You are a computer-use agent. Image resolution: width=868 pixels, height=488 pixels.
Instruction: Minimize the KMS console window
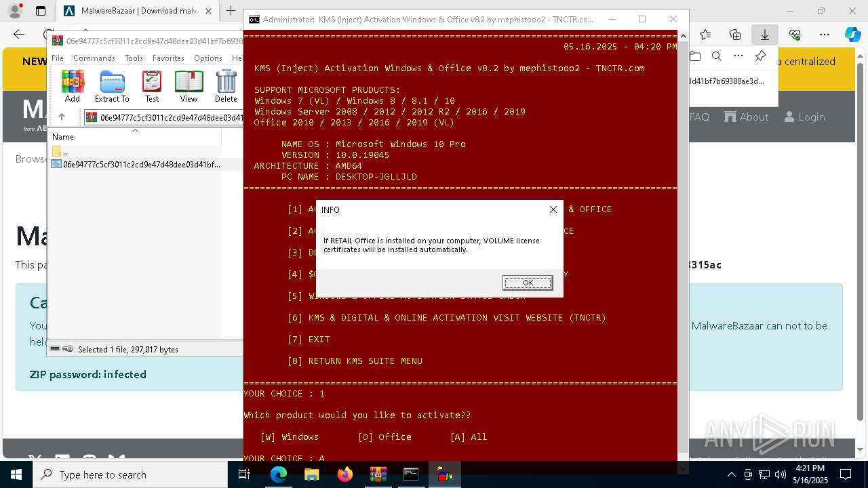[x=611, y=20]
